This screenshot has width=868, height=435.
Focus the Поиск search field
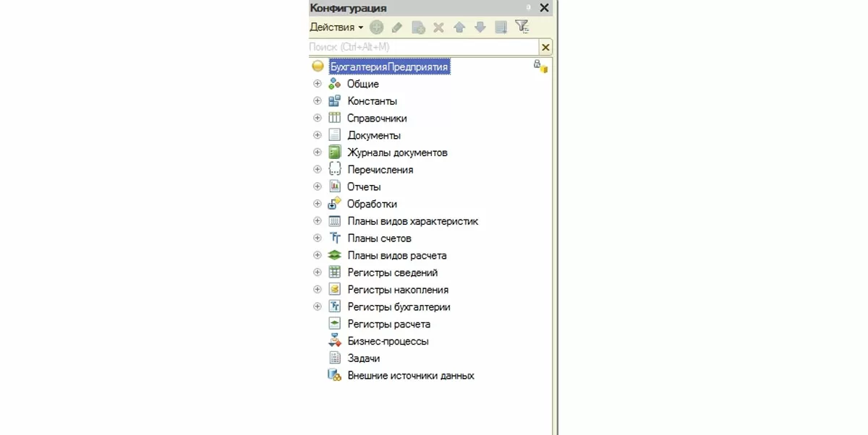[424, 47]
